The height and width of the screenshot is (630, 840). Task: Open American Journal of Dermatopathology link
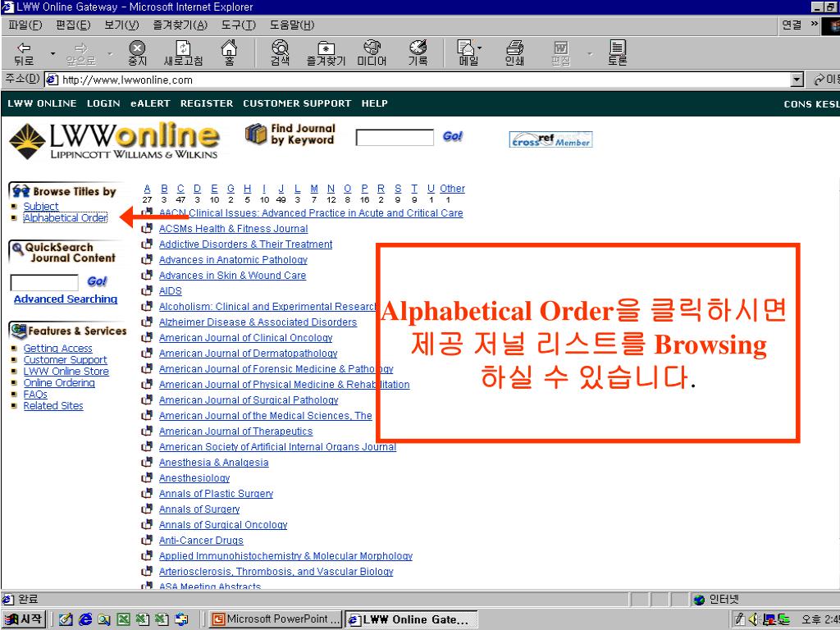point(248,353)
